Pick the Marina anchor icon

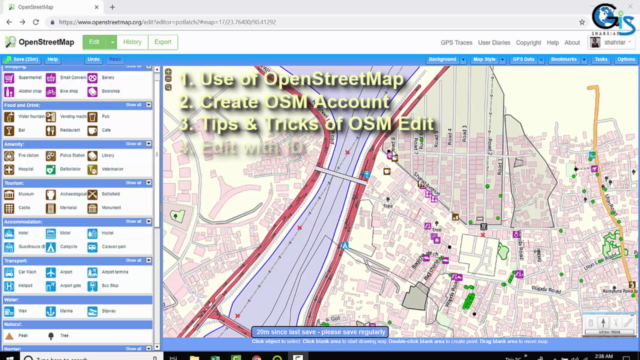tap(51, 311)
